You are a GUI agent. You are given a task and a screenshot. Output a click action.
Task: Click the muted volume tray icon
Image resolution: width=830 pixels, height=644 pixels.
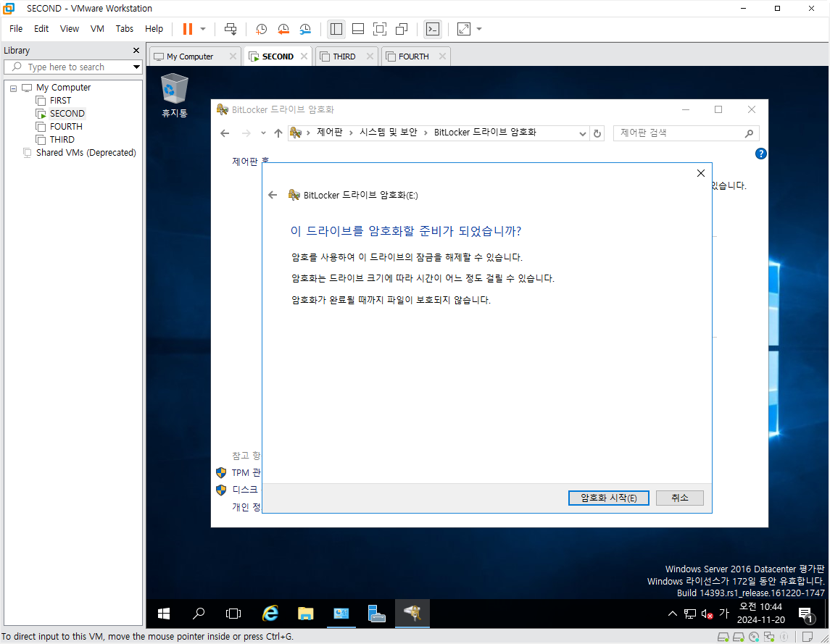point(707,614)
